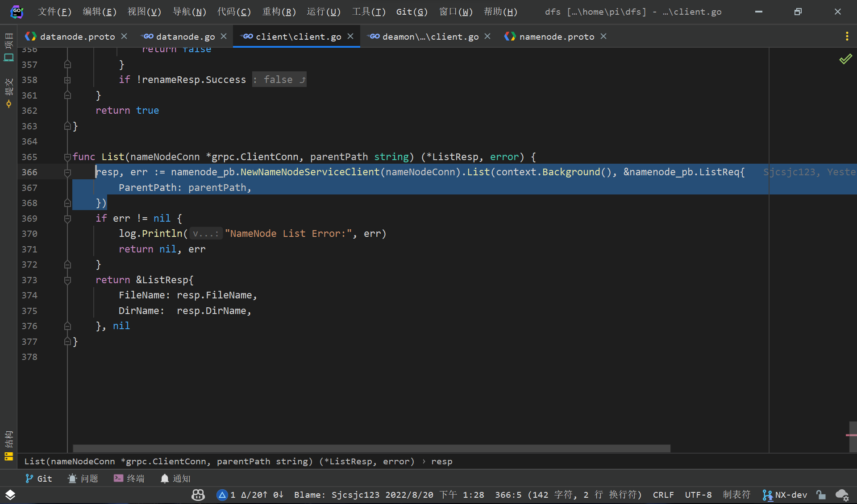Open the 文件(F) menu
Image resolution: width=857 pixels, height=504 pixels.
(54, 12)
